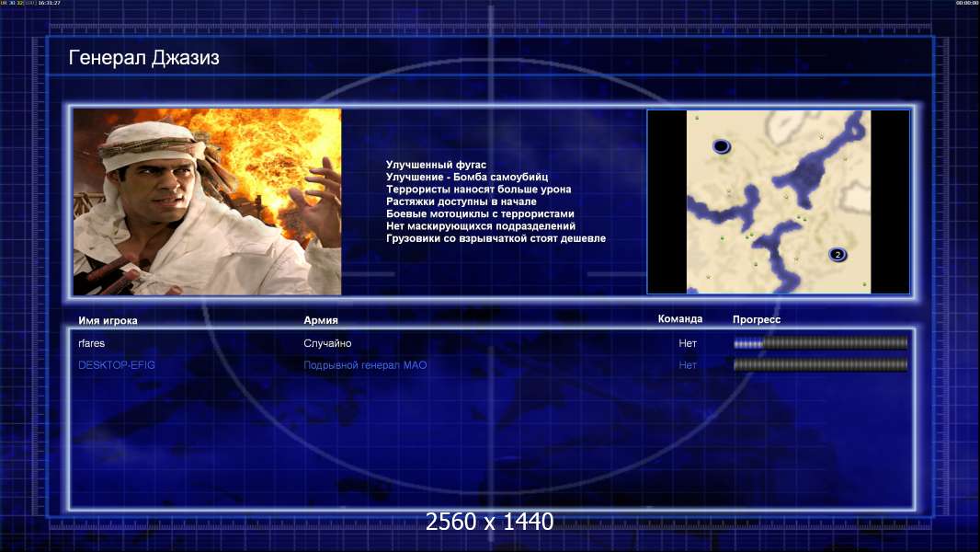Click the team value 'Нет' in the DESKTOP-EFIG row
Image resolution: width=980 pixels, height=552 pixels.
click(688, 365)
